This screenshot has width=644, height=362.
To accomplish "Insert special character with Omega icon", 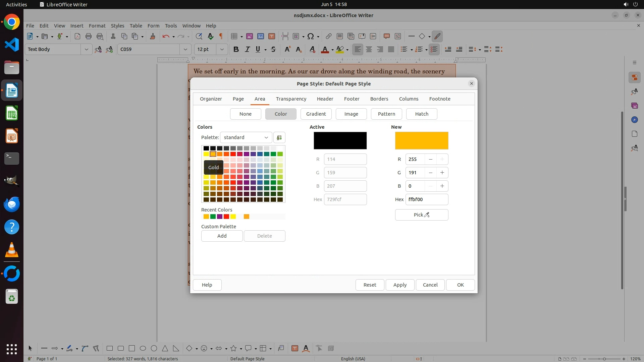I will (311, 36).
